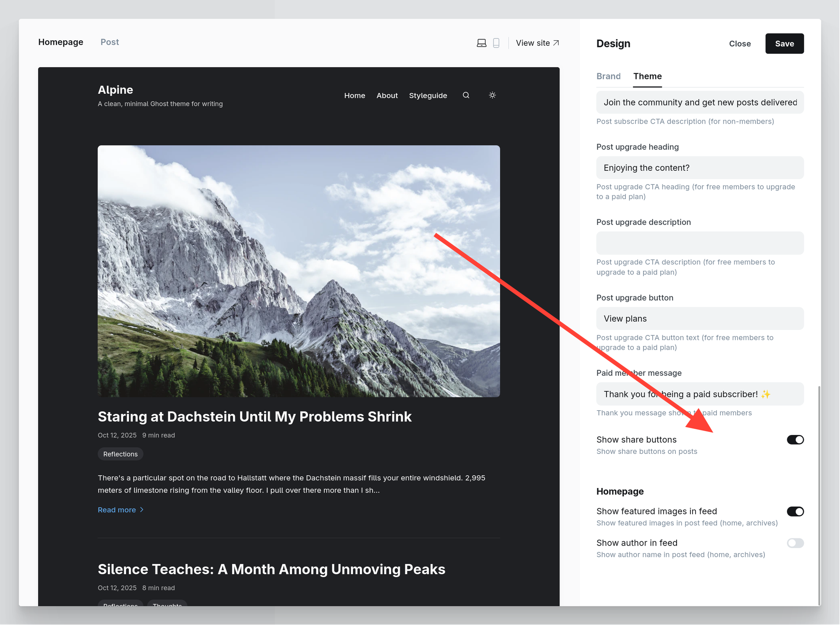
Task: Click the Post upgrade description field
Action: [x=700, y=243]
